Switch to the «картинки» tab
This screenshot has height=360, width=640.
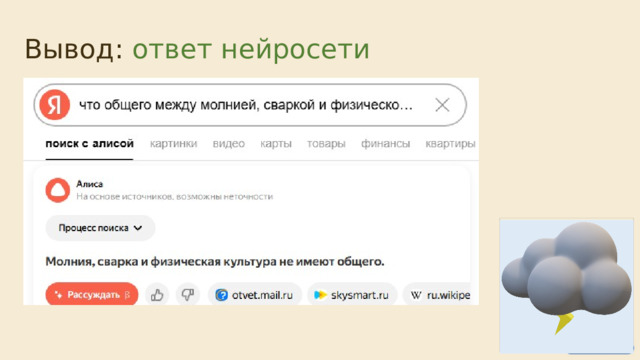173,144
